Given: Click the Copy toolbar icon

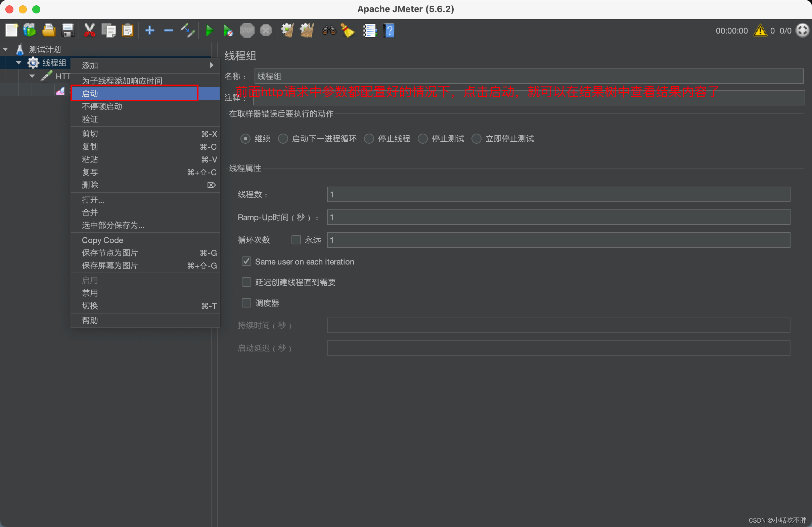Looking at the screenshot, I should pyautogui.click(x=109, y=30).
